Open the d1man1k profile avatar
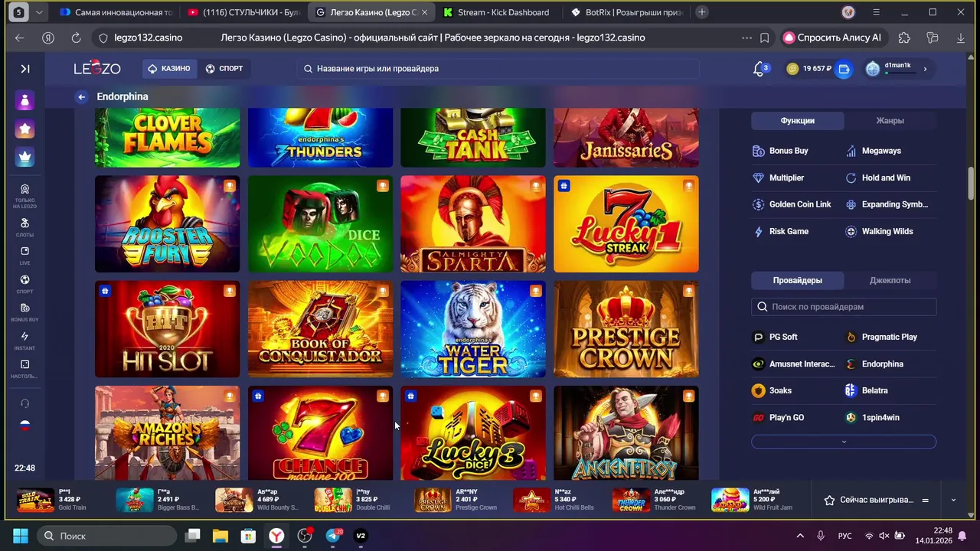 [x=873, y=69]
